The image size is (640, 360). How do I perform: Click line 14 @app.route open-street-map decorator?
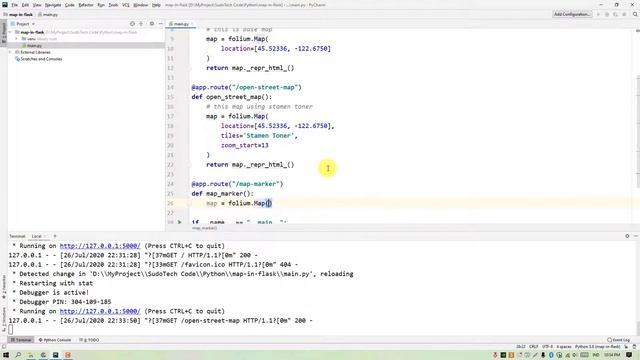pos(247,87)
